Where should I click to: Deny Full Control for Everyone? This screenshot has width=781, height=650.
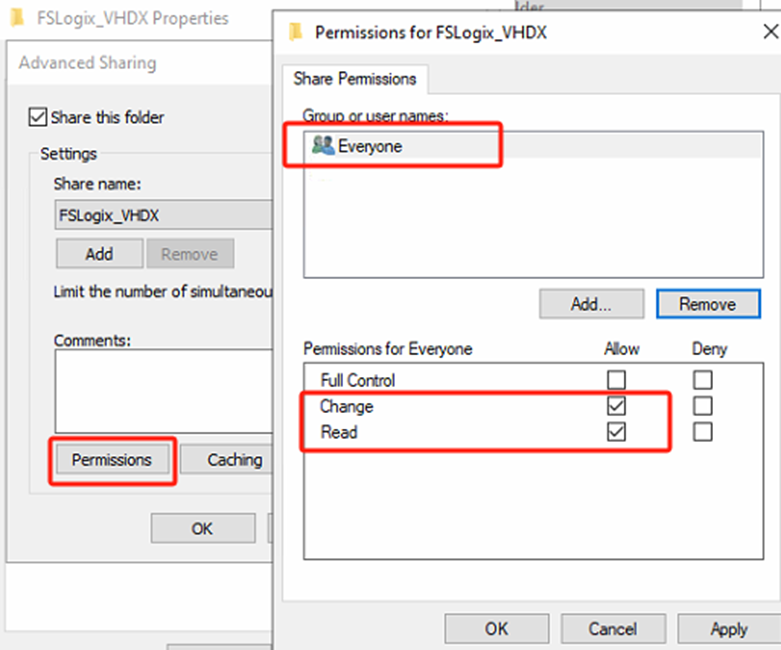click(x=702, y=380)
